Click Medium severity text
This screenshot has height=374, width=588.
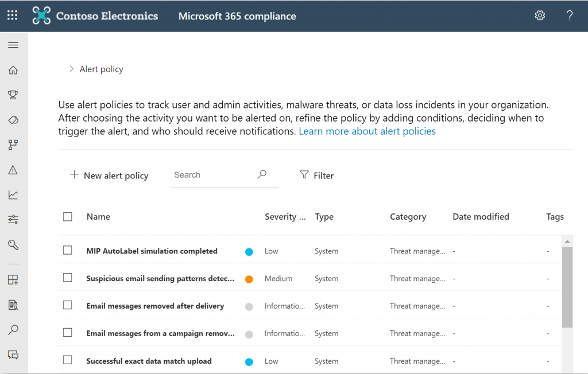278,278
